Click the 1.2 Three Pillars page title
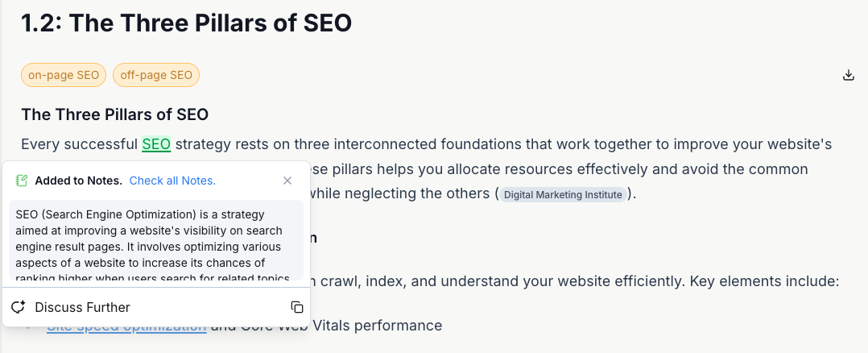868x353 pixels. pos(187,23)
